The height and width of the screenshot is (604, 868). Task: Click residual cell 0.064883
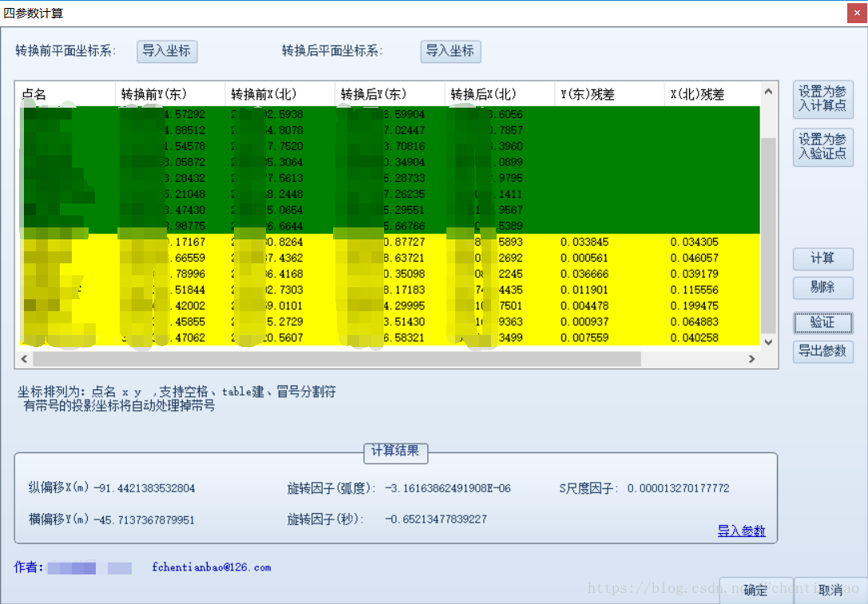(x=694, y=322)
